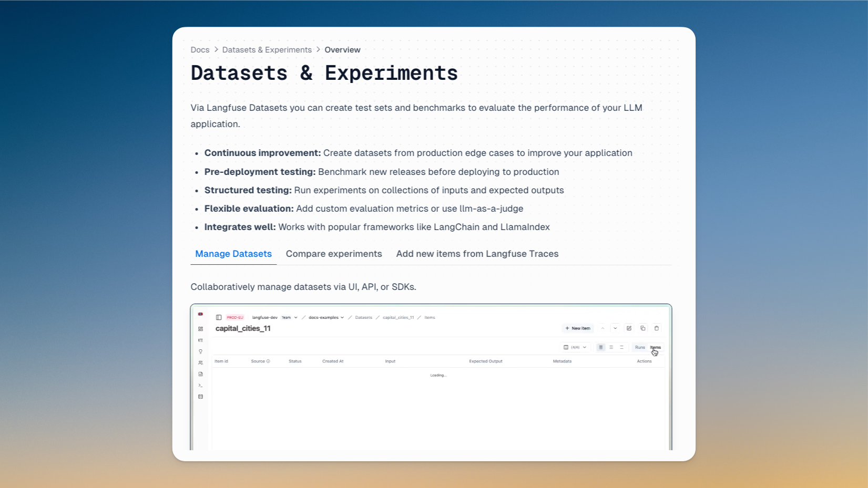
Task: Click the trash delete icon in the toolbar
Action: (657, 328)
